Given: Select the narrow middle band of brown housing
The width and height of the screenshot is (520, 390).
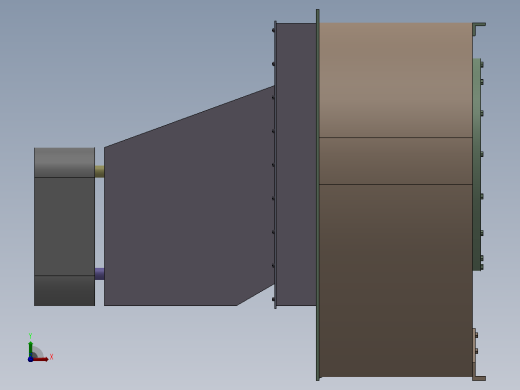Looking at the screenshot, I should coord(396,161).
